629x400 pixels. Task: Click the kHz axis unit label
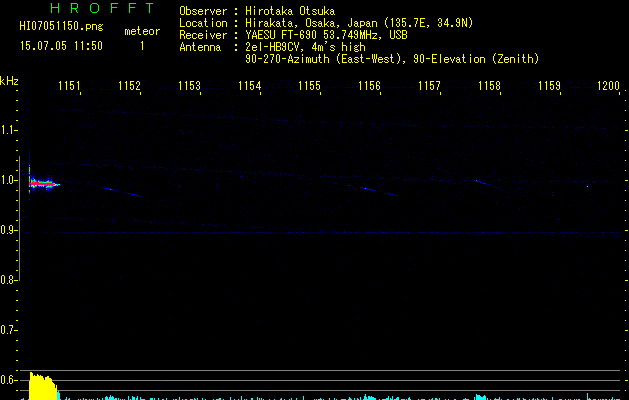pos(9,81)
